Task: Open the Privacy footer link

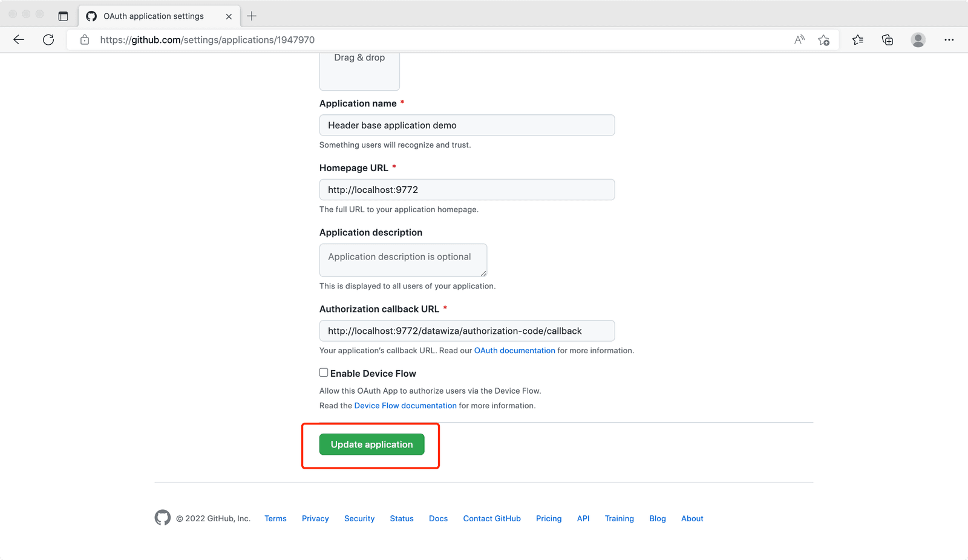Action: [x=315, y=519]
